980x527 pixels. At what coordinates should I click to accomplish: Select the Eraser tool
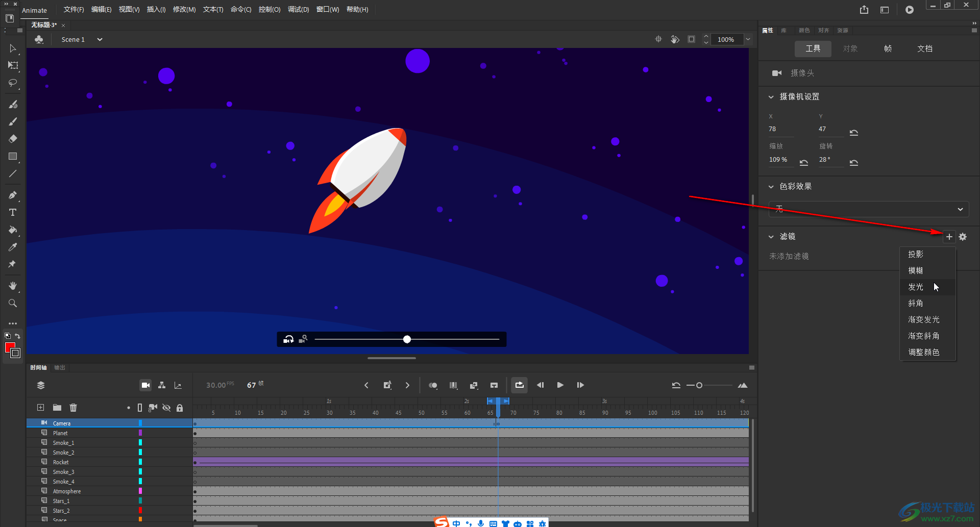[x=13, y=139]
